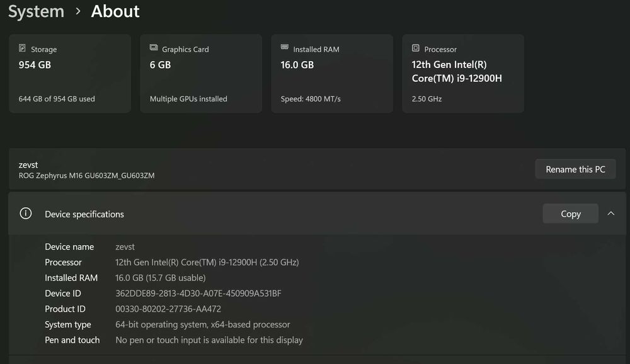This screenshot has height=364, width=630.
Task: Copy the device specifications
Action: pyautogui.click(x=570, y=213)
